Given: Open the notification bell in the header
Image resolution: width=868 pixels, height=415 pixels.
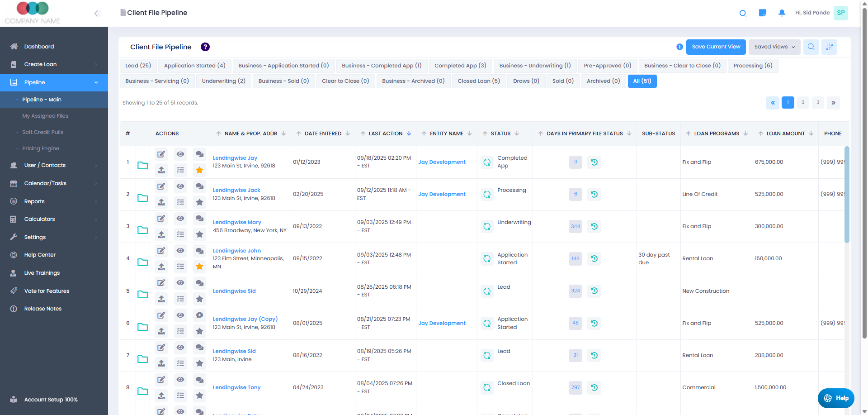Looking at the screenshot, I should pyautogui.click(x=782, y=13).
